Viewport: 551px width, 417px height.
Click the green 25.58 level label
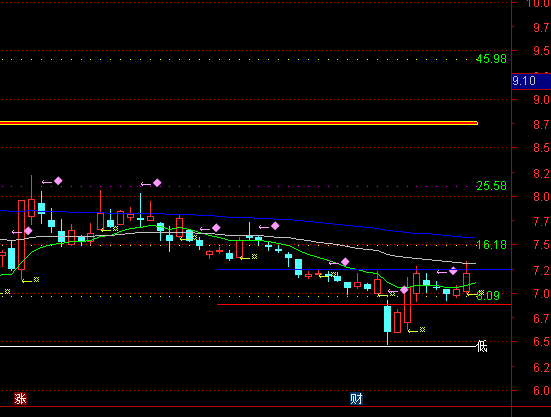pos(491,186)
